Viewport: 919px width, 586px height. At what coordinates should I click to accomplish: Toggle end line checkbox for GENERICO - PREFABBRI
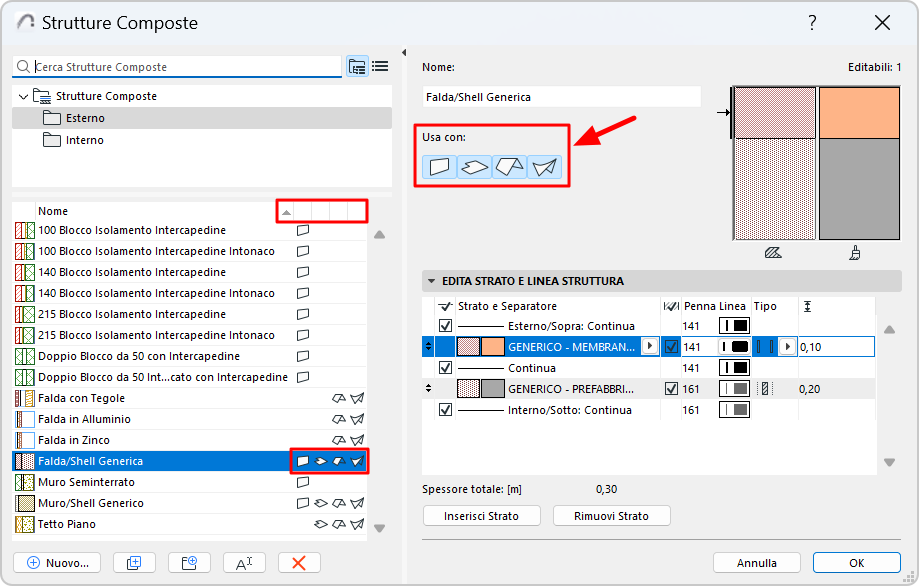671,389
